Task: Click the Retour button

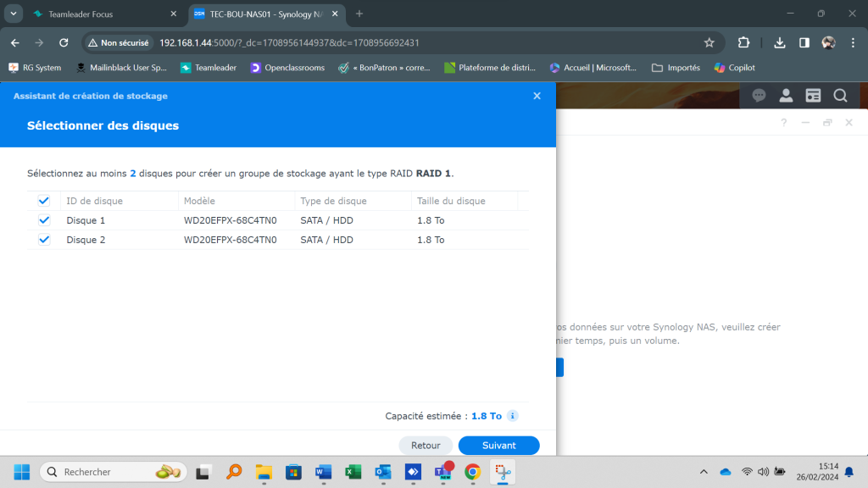Action: [426, 445]
